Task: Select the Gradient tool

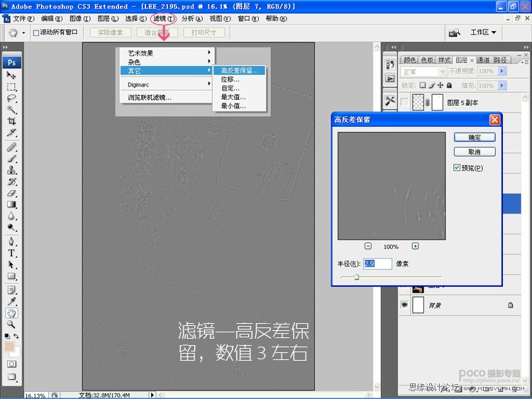Action: click(11, 204)
